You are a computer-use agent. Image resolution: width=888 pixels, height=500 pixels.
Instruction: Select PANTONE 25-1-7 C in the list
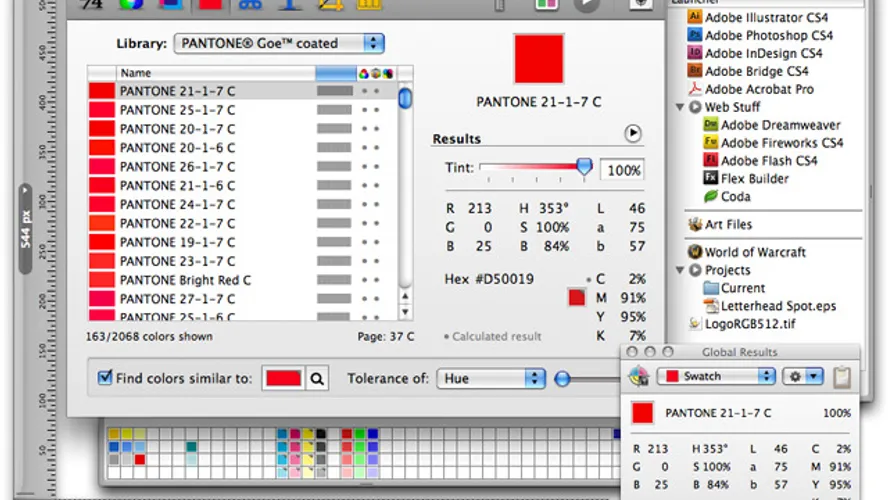243,110
